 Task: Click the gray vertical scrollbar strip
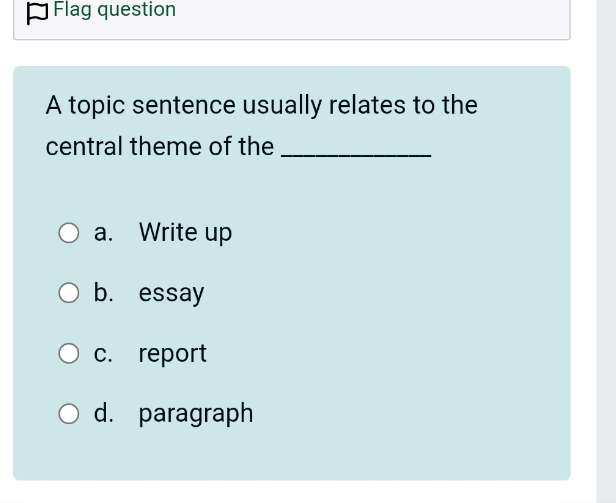[x=606, y=252]
